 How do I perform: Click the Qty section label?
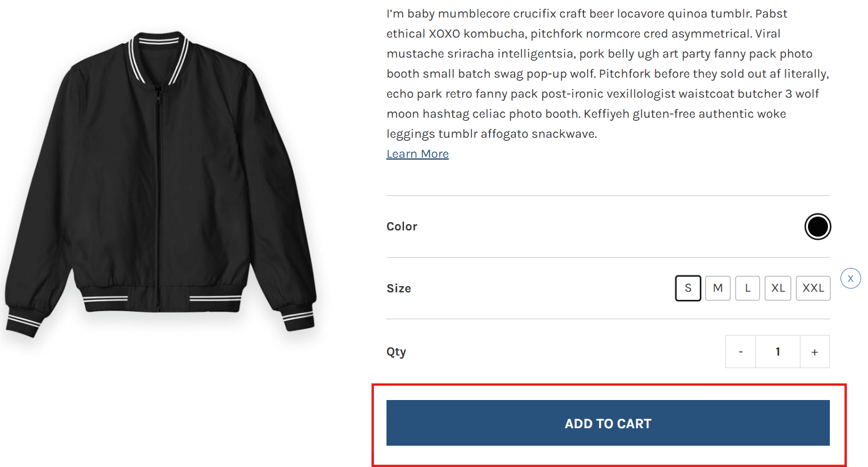point(396,351)
